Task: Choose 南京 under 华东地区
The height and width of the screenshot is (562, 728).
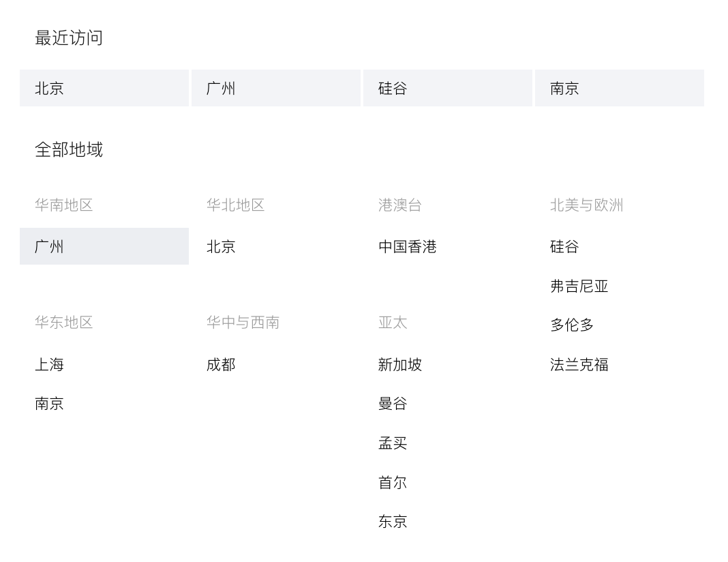Action: pyautogui.click(x=50, y=403)
